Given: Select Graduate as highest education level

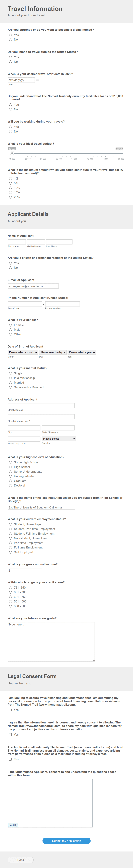Looking at the screenshot, I should point(10,481).
